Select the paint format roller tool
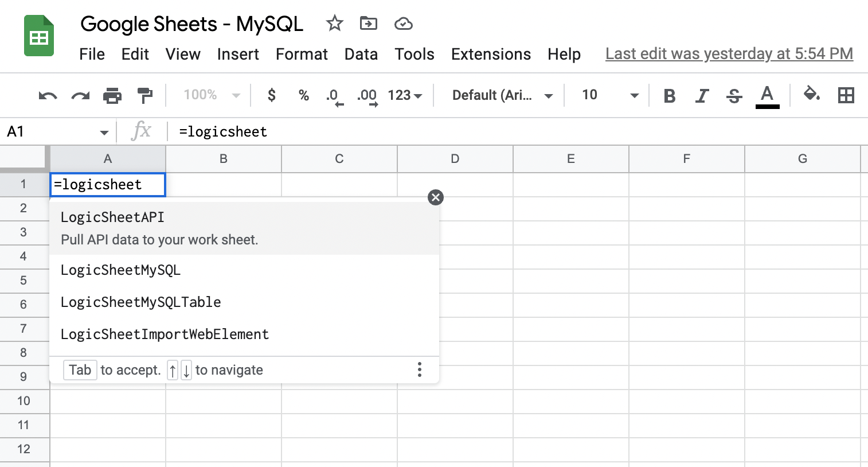Image resolution: width=868 pixels, height=467 pixels. pos(145,95)
